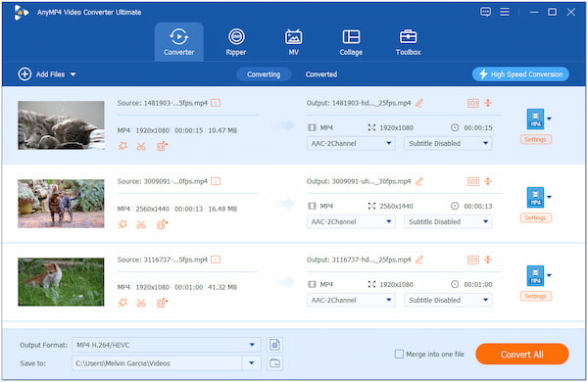
Task: Open subtitle dropdown for 3009091 output
Action: [448, 221]
